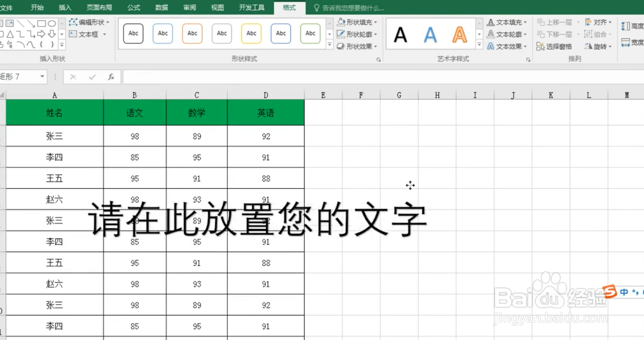The width and height of the screenshot is (644, 340).
Task: Select the vertical text box shape
Action: coord(10,23)
